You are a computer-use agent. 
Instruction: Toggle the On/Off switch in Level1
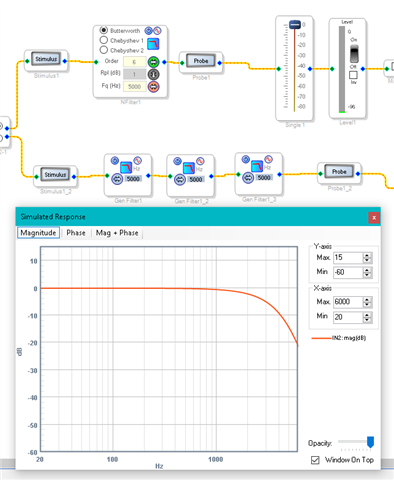[354, 53]
